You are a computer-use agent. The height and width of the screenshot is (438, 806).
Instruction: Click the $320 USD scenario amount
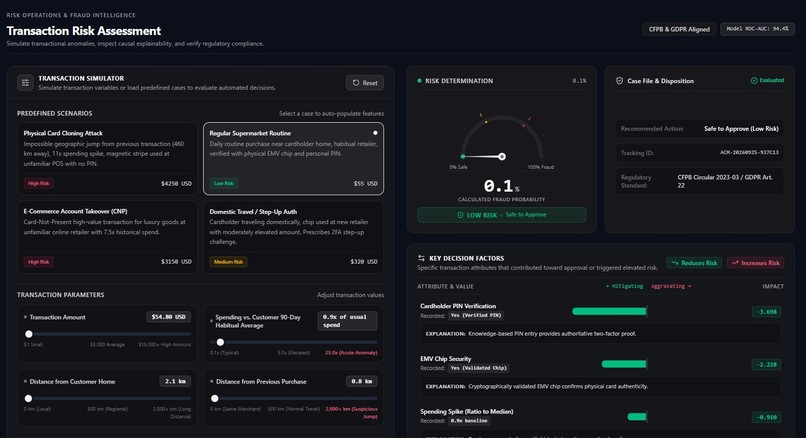point(364,262)
